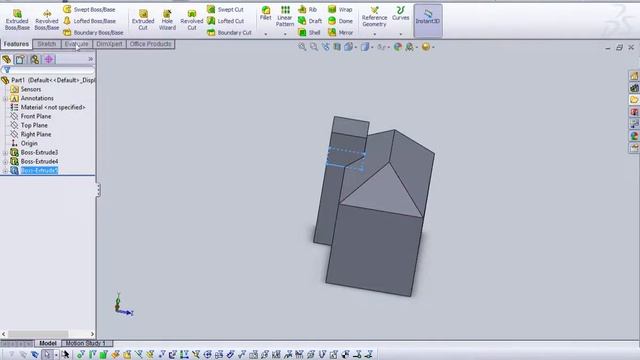Select the Revolved Boss/Base tool
Image resolution: width=640 pixels, height=360 pixels.
47,20
